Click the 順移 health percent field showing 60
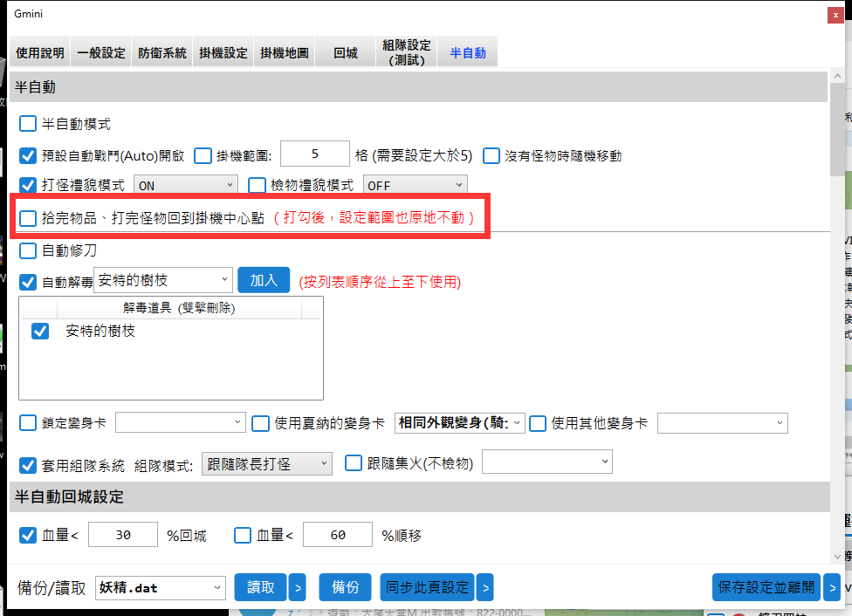 [338, 535]
